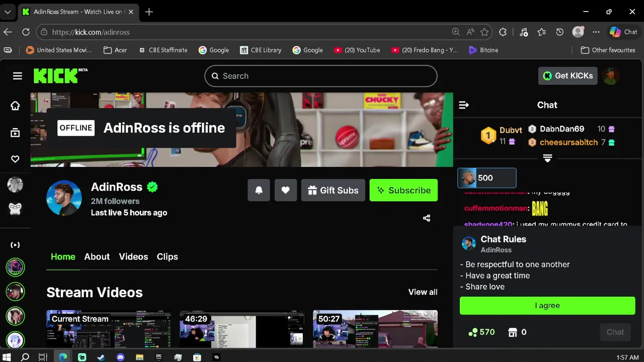This screenshot has height=362, width=644.
Task: Open Epic Games from the taskbar
Action: [158, 357]
